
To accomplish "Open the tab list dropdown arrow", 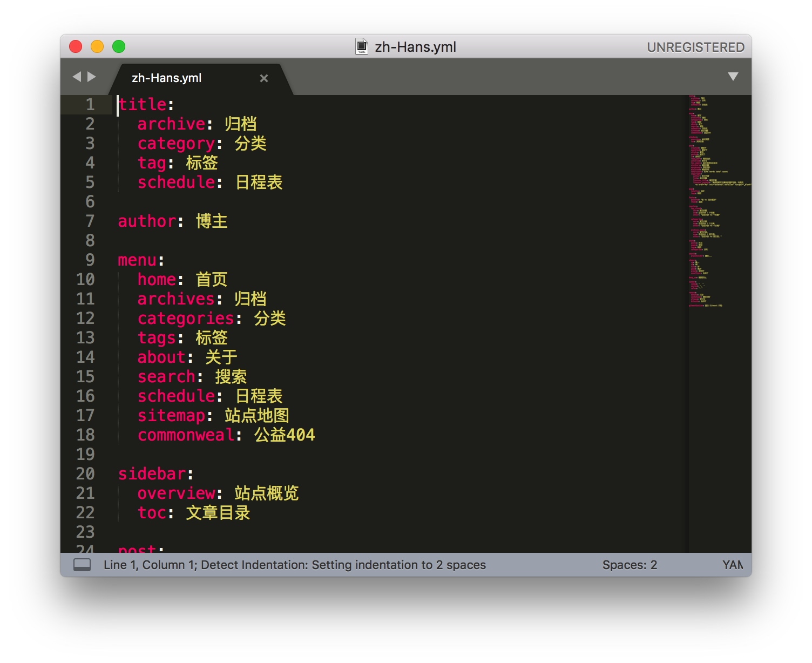I will click(733, 77).
